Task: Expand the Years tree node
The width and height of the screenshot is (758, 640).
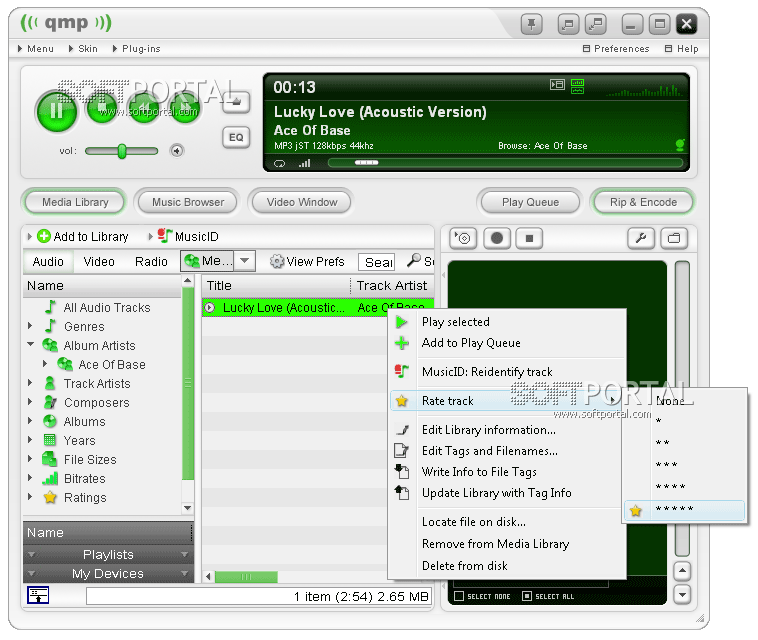Action: (x=30, y=440)
